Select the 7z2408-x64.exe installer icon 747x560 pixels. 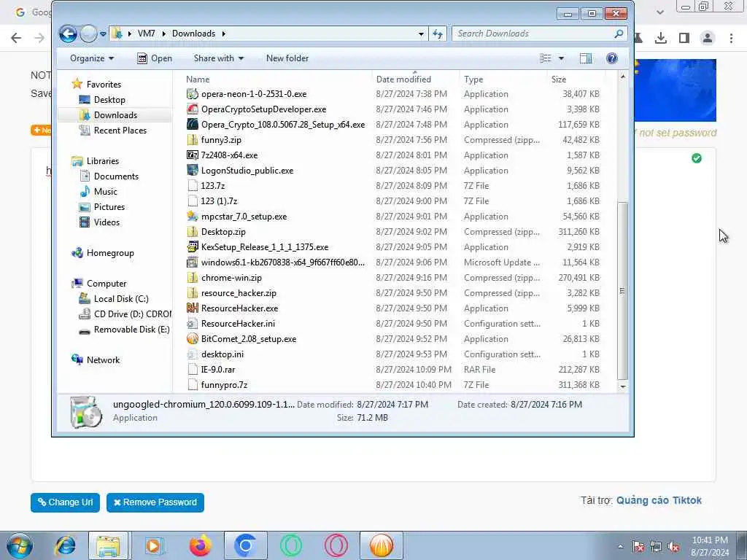pyautogui.click(x=193, y=155)
